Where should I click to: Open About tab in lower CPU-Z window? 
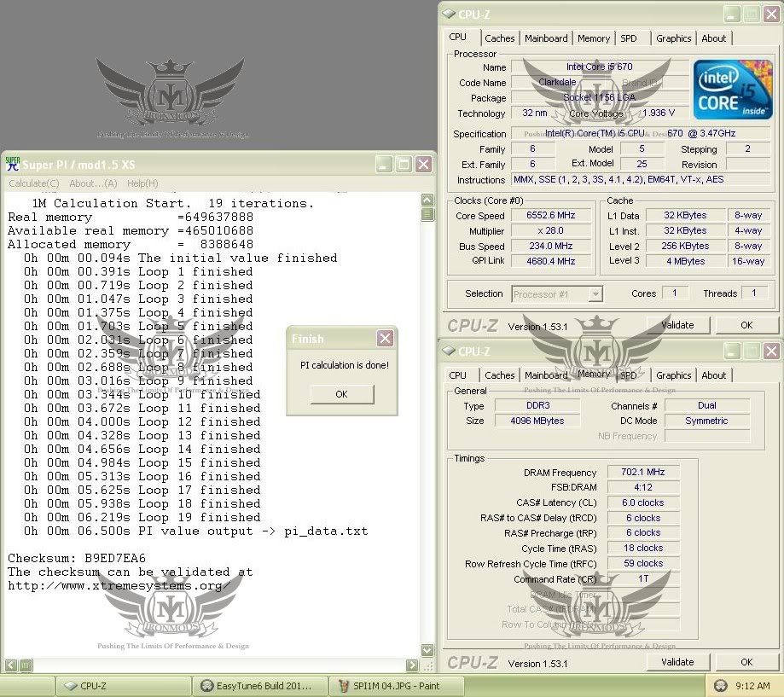(x=713, y=375)
